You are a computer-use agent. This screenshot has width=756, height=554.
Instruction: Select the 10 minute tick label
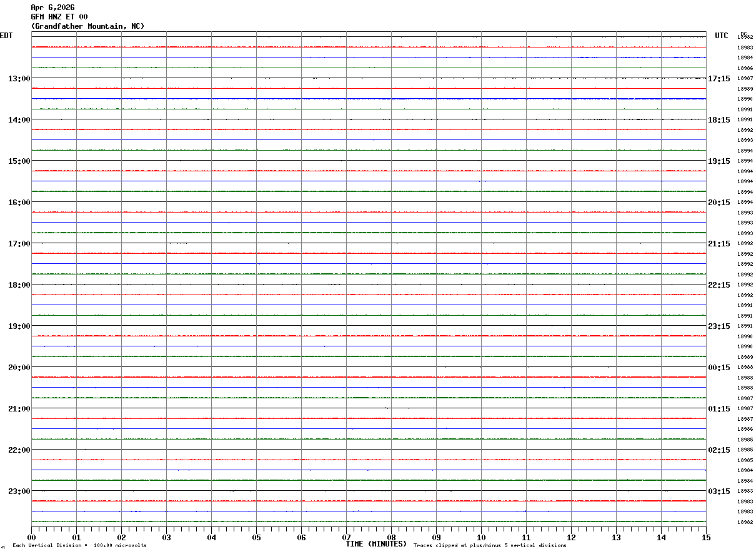(481, 537)
